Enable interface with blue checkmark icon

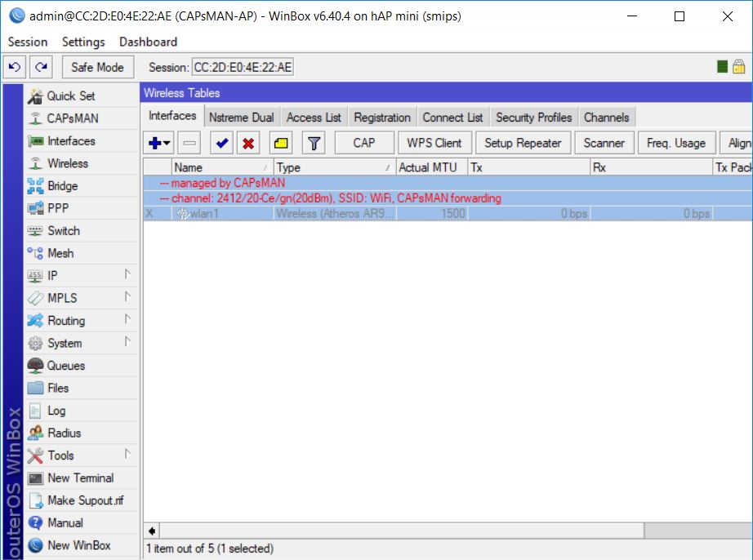(222, 143)
